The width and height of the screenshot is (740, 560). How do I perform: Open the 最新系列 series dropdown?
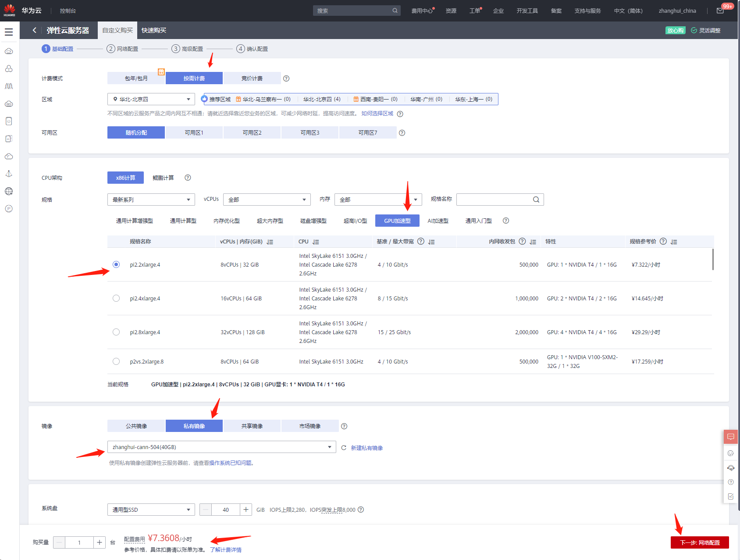pos(151,200)
